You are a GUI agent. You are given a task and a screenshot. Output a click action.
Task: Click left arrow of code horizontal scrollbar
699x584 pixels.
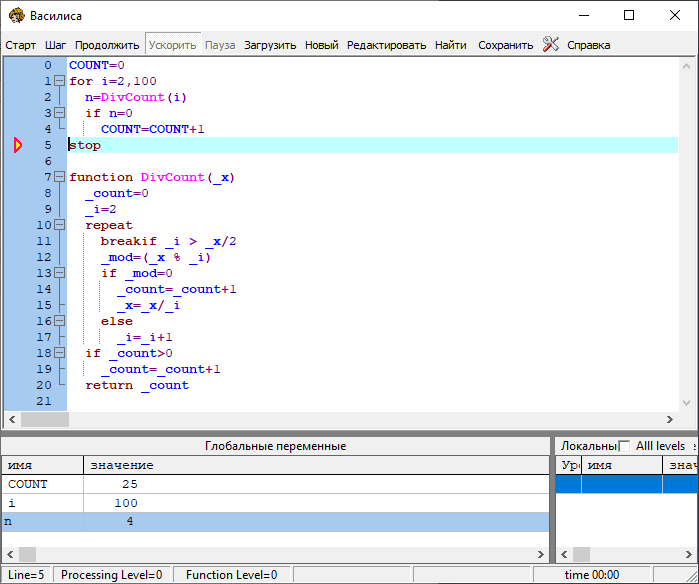(x=12, y=419)
